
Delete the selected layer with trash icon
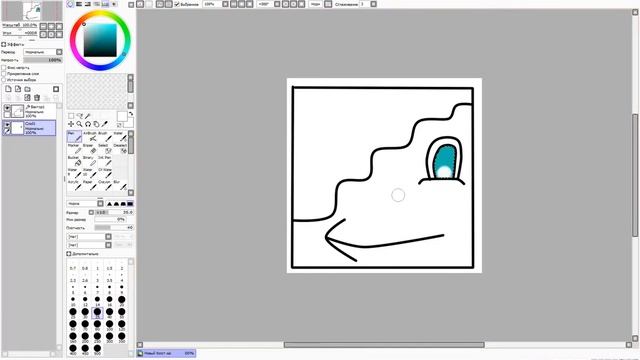click(x=37, y=98)
